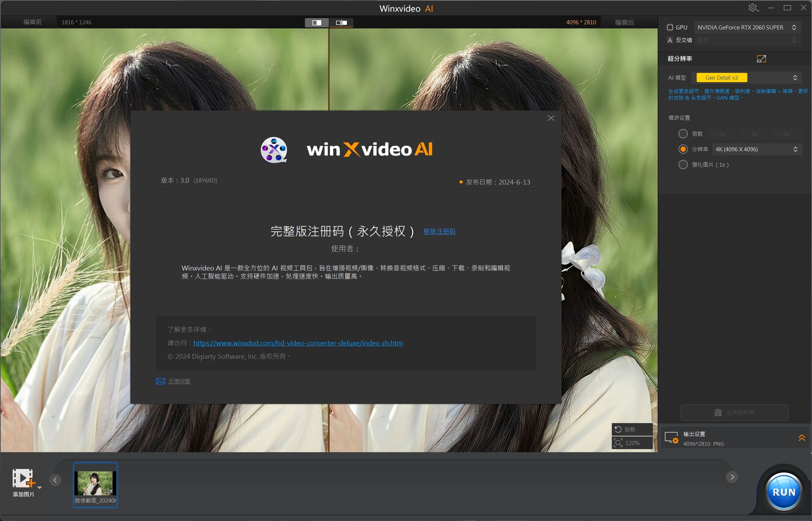This screenshot has width=812, height=521.
Task: Select the 微信截图 image thumbnail
Action: (x=95, y=485)
